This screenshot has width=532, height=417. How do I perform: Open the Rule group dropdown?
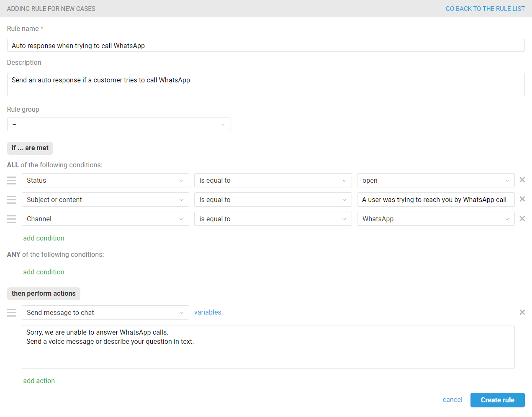[119, 125]
